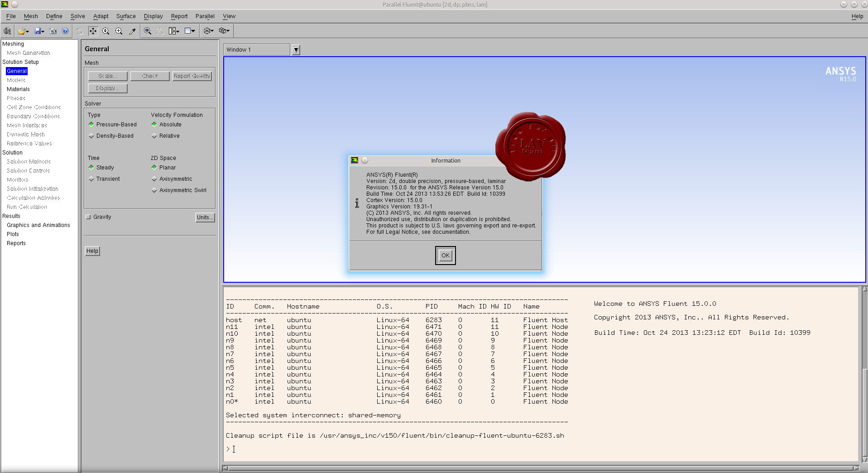Image resolution: width=868 pixels, height=473 pixels.
Task: Click the open folder icon
Action: coord(21,31)
